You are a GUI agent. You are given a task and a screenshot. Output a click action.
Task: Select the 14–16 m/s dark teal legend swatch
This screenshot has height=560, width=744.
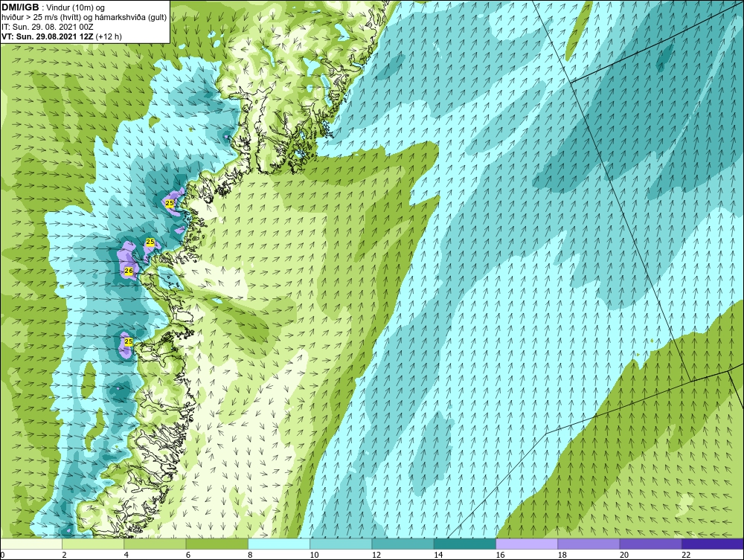tap(464, 544)
